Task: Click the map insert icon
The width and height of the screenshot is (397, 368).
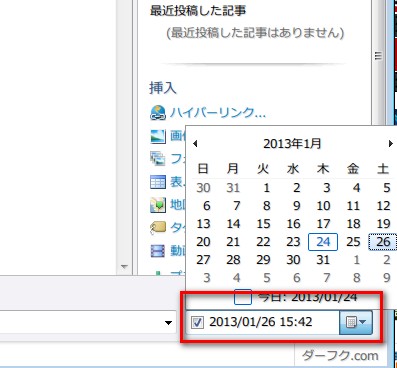Action: click(x=158, y=205)
